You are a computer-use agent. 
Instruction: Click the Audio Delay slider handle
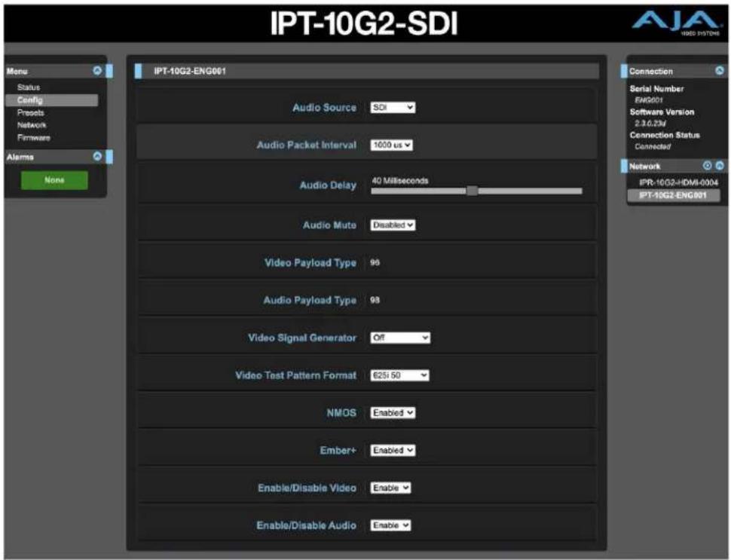(x=472, y=191)
